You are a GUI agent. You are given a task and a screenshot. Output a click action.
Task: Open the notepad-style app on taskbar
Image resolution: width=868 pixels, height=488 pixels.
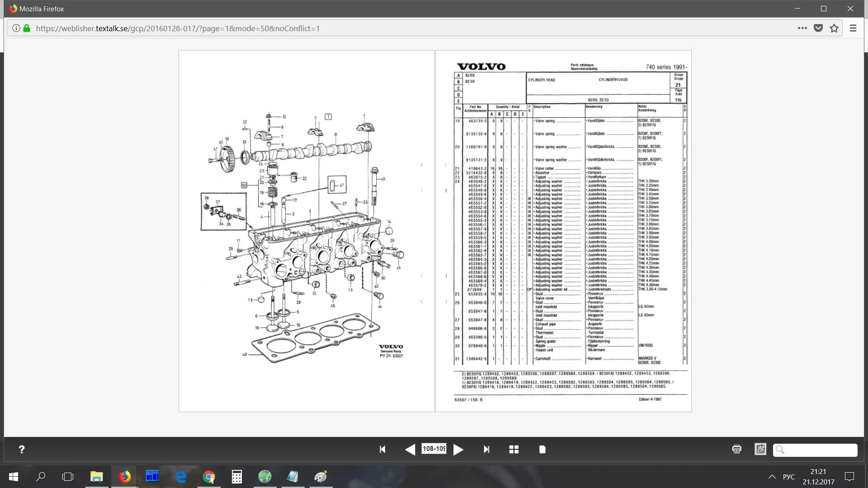[x=293, y=477]
